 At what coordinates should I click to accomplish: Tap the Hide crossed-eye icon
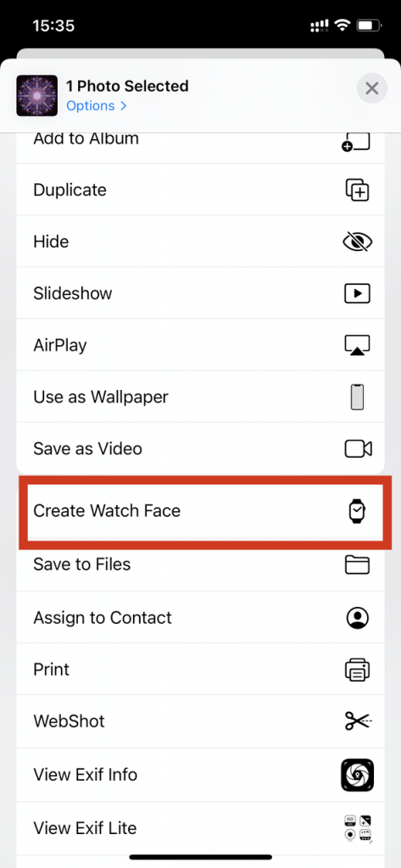(x=357, y=242)
